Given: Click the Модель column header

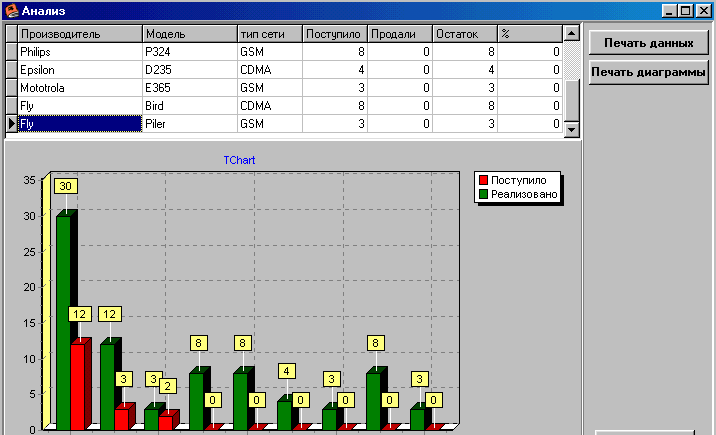Looking at the screenshot, I should coord(190,34).
